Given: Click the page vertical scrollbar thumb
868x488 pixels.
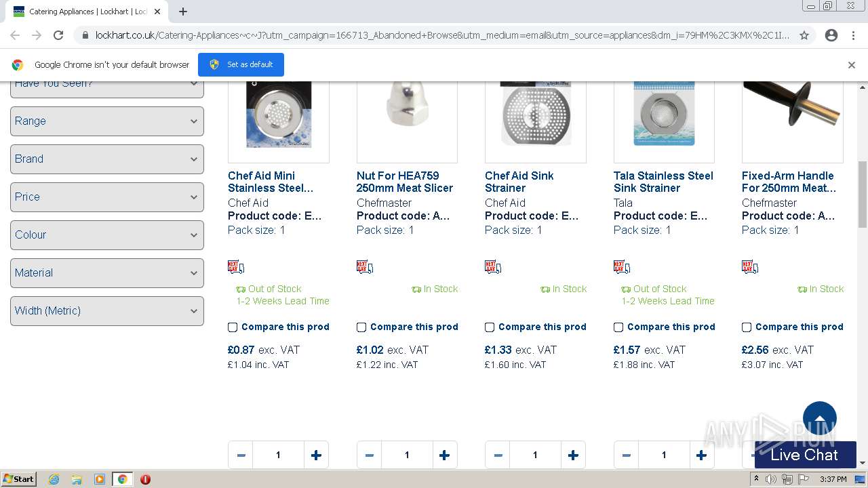Looking at the screenshot, I should [863, 195].
